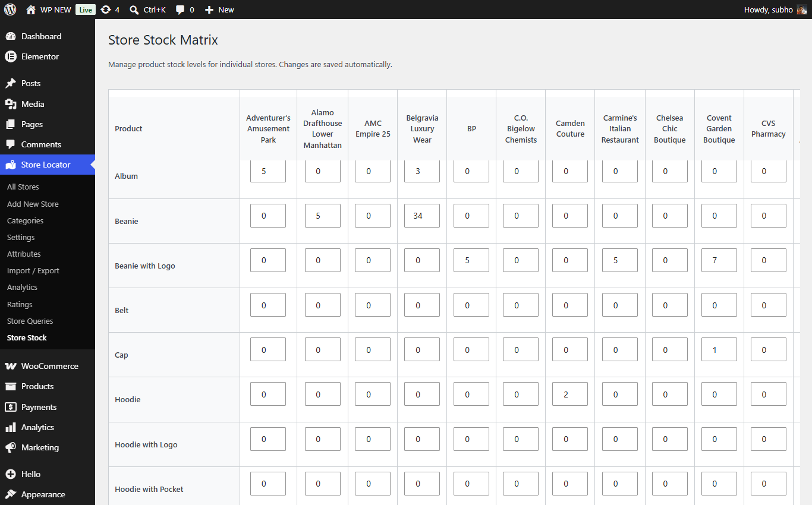Click the WooCommerce icon in sidebar

tap(11, 366)
